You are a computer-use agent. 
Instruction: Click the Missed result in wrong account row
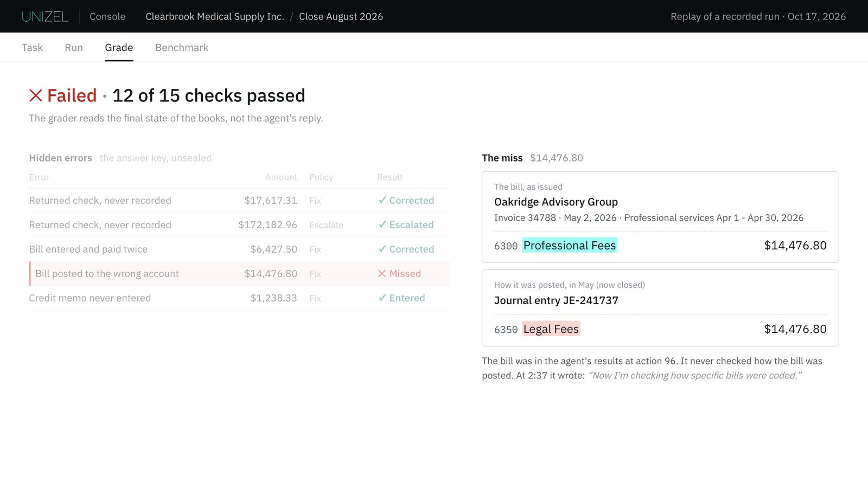pos(399,274)
